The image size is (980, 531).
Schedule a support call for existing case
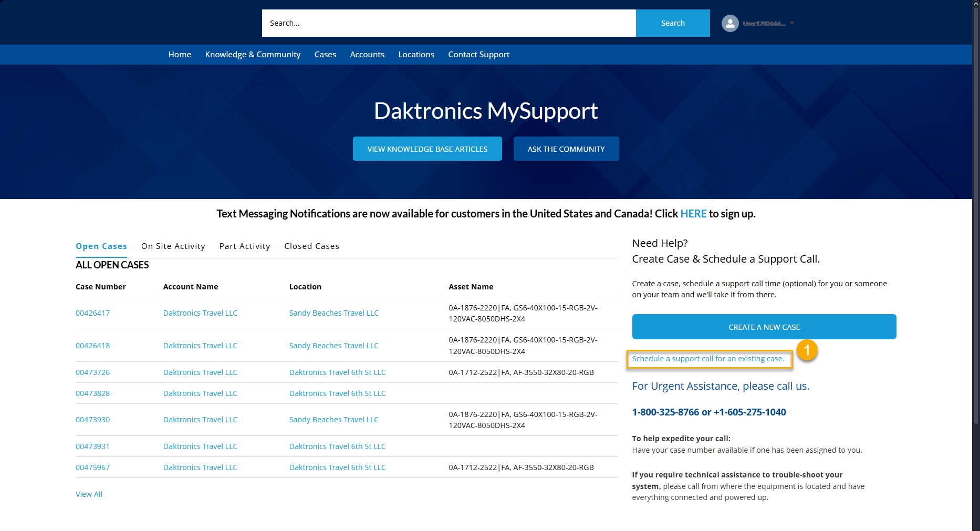[707, 359]
